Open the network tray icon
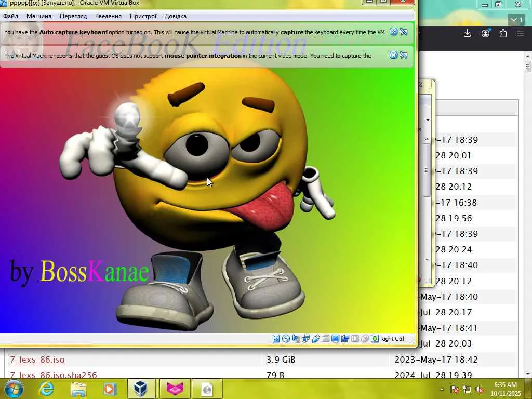The image size is (532, 399). click(467, 389)
